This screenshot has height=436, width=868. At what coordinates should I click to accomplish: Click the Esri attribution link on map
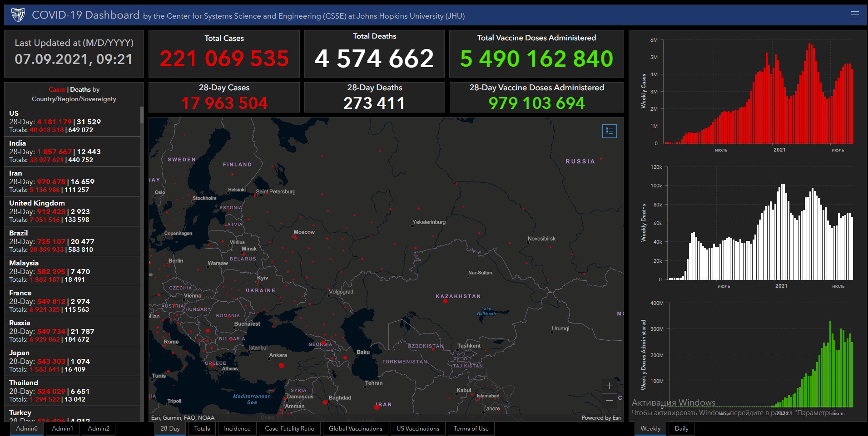click(601, 418)
